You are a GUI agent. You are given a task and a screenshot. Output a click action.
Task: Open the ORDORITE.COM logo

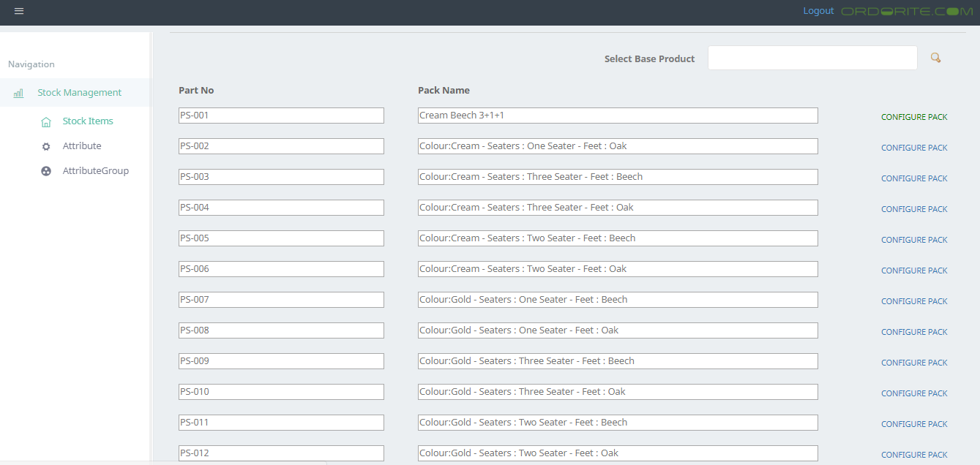click(x=906, y=11)
